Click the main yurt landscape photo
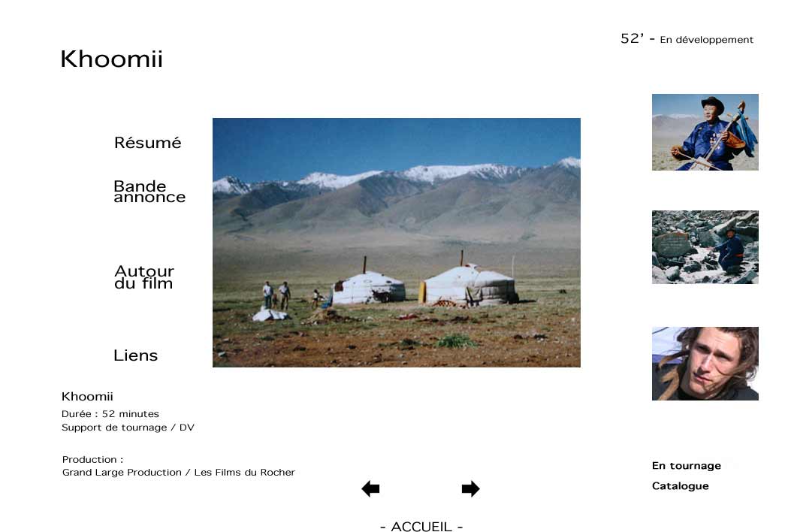 [x=397, y=243]
